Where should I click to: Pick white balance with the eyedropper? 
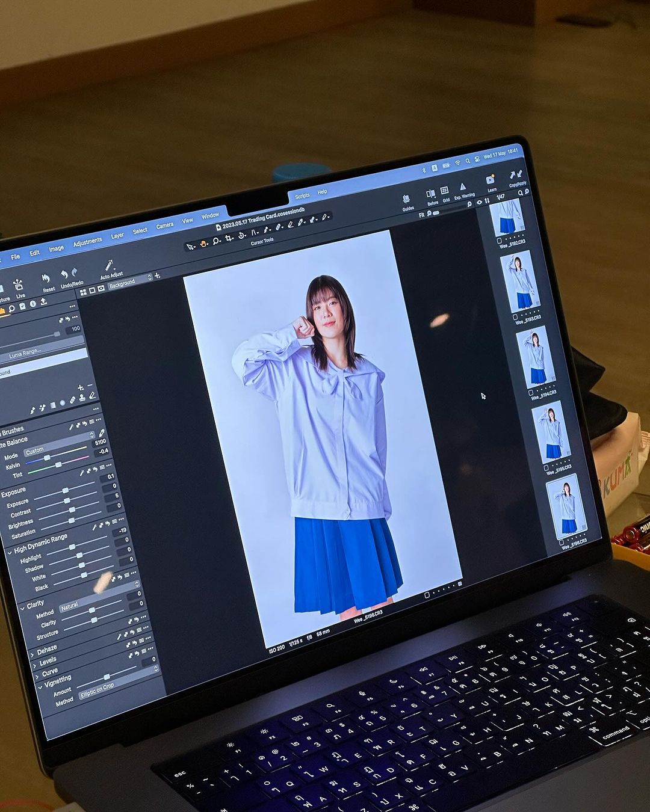click(x=102, y=434)
